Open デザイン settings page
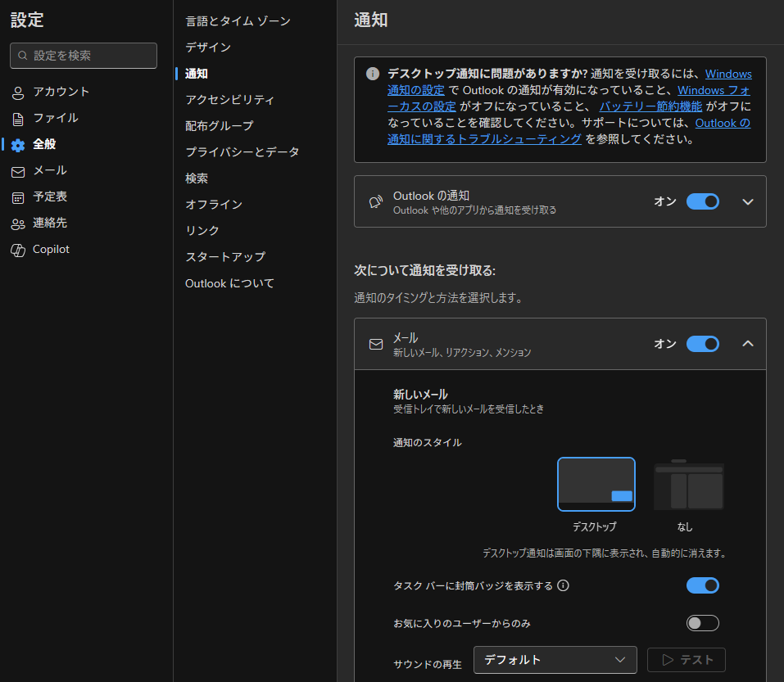The height and width of the screenshot is (682, 784). 208,47
